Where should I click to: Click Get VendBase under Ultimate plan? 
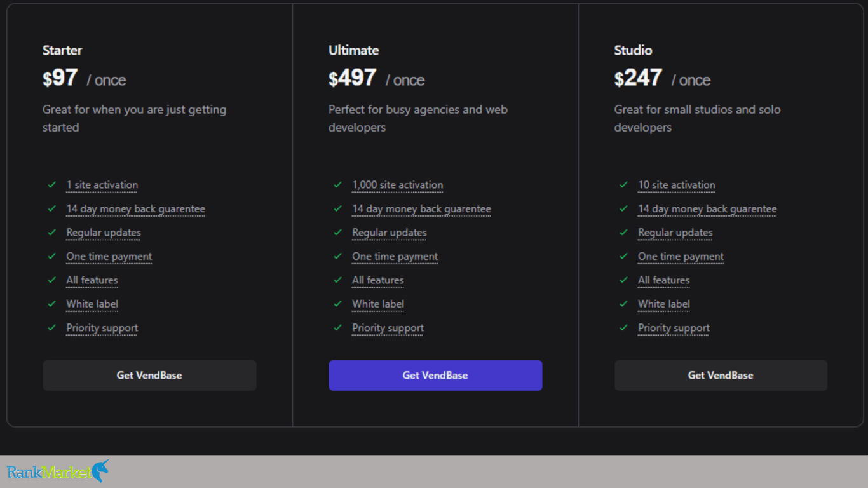tap(435, 376)
